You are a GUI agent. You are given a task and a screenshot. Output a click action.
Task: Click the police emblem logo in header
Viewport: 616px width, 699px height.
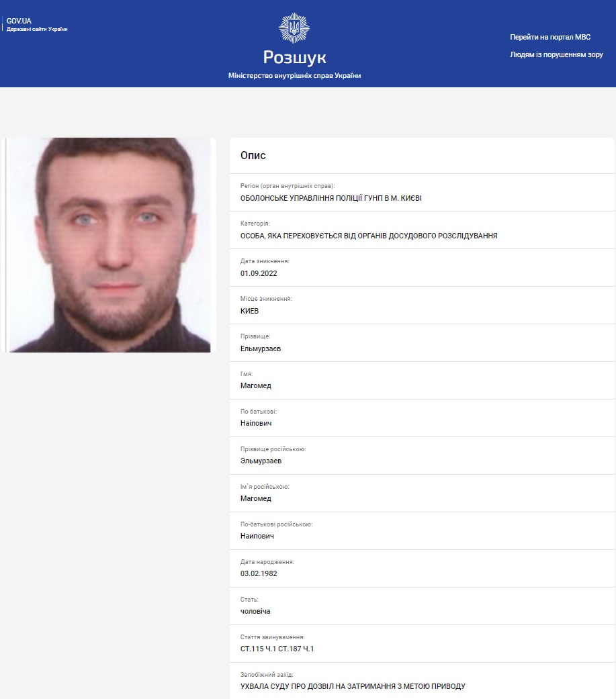(x=294, y=28)
